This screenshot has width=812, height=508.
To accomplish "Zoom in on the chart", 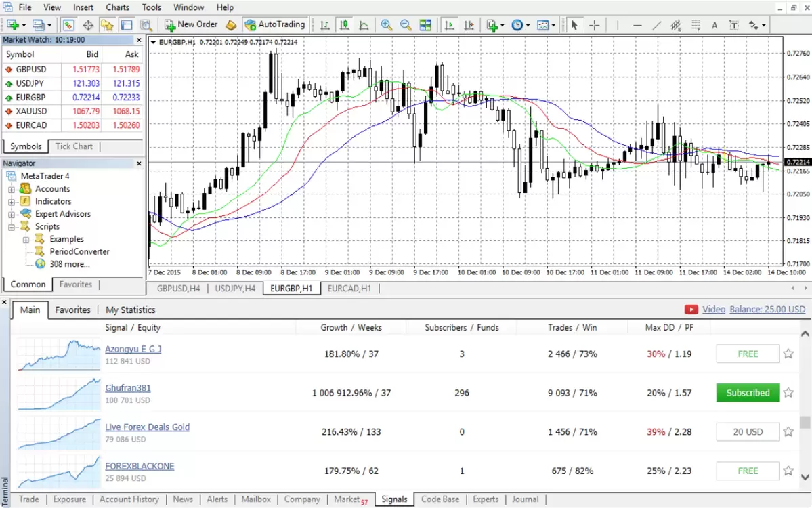I will pos(386,25).
